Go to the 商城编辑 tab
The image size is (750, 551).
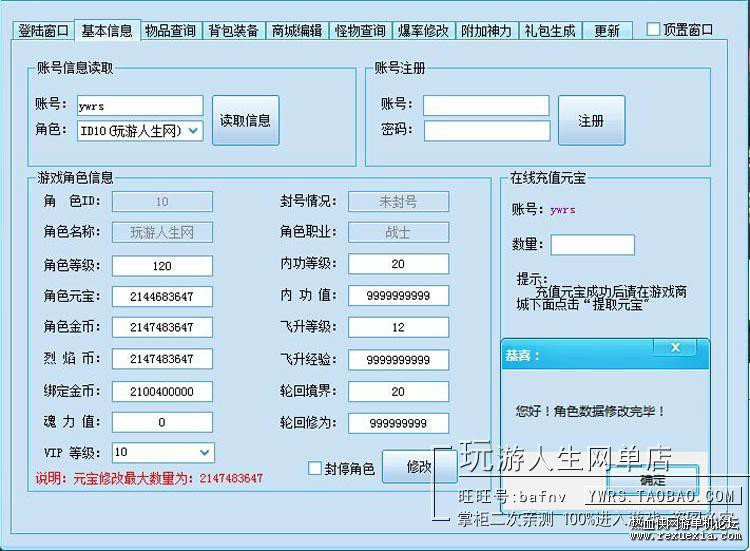point(297,31)
